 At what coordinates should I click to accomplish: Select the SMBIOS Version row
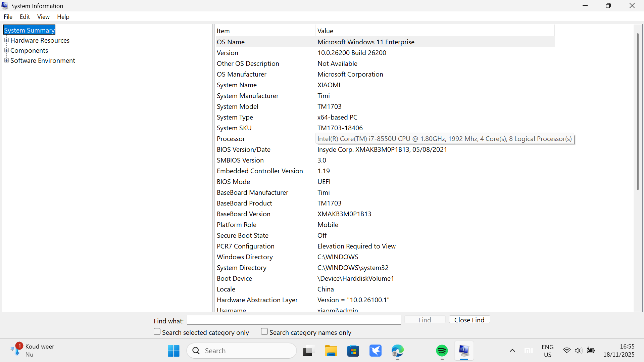[385, 160]
